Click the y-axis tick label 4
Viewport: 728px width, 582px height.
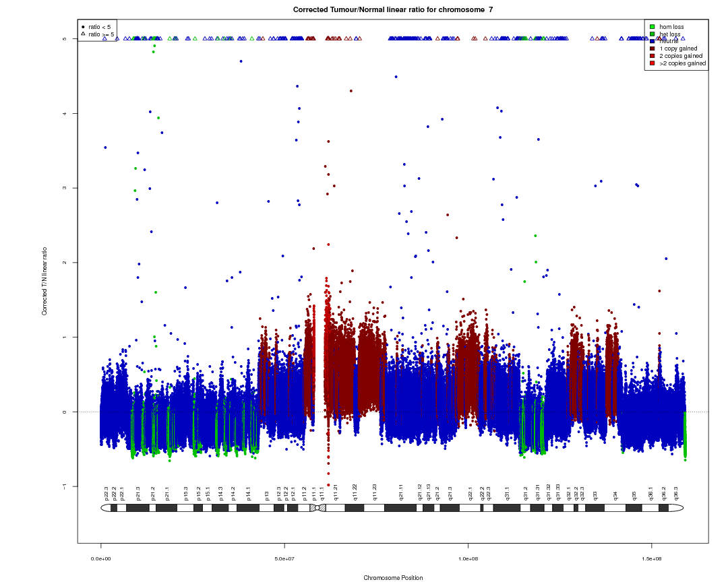[x=64, y=114]
